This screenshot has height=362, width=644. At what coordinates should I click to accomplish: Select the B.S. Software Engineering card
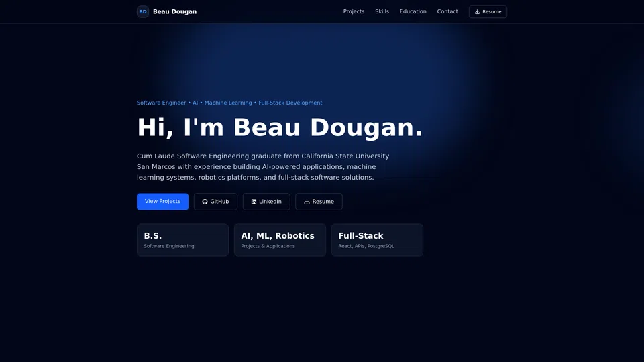[x=182, y=240]
